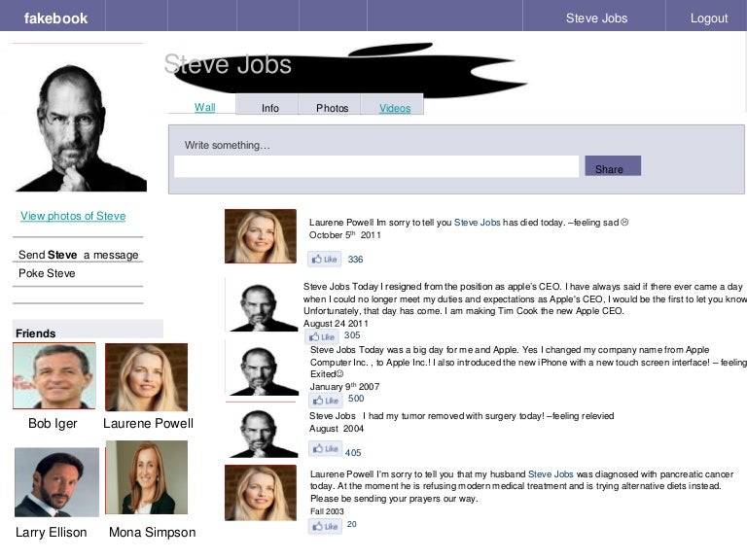
Task: Click Poke Steve in the sidebar
Action: click(47, 273)
